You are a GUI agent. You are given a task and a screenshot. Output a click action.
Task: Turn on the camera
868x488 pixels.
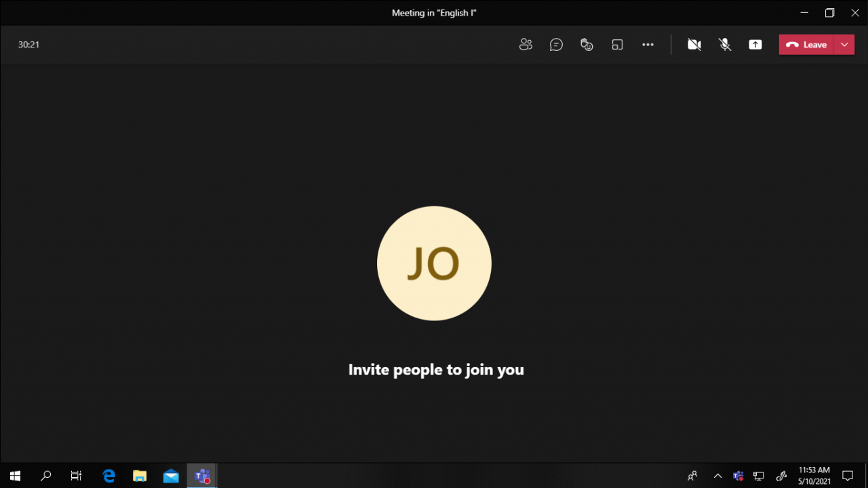694,45
